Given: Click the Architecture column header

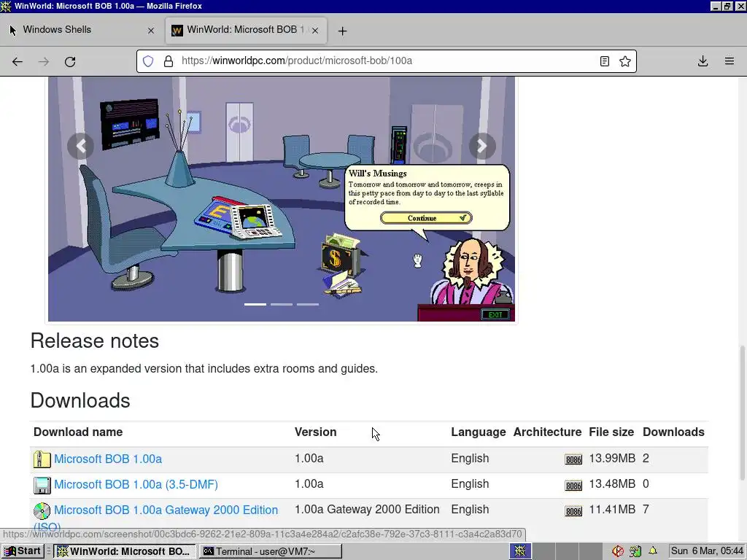Looking at the screenshot, I should (547, 432).
